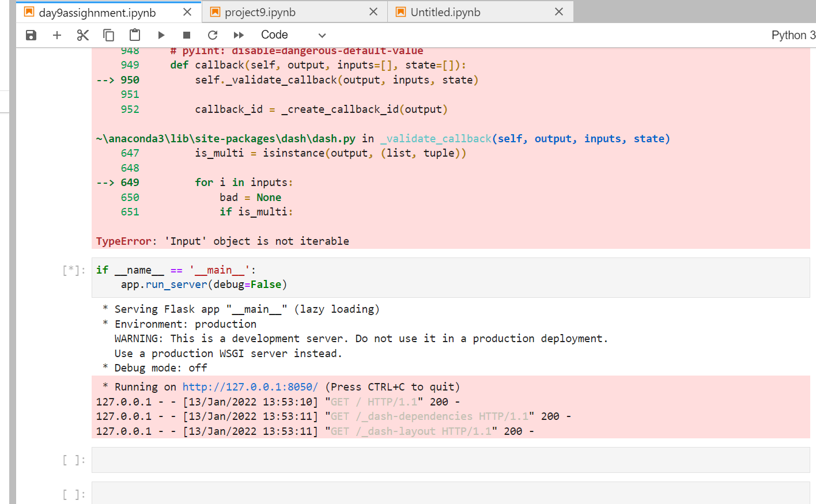The height and width of the screenshot is (504, 816).
Task: Click the 'callback_id = _create_callback_id' line
Action: point(321,109)
